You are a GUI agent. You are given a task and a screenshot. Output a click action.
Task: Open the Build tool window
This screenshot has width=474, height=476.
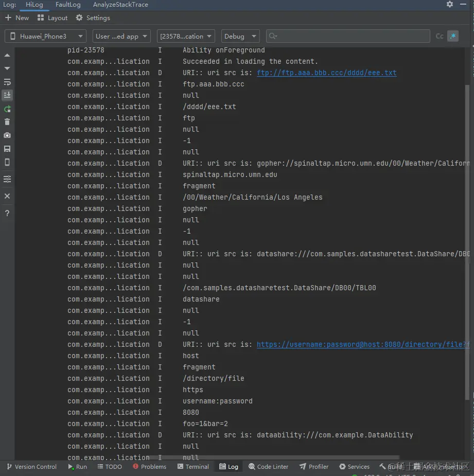[x=390, y=467]
